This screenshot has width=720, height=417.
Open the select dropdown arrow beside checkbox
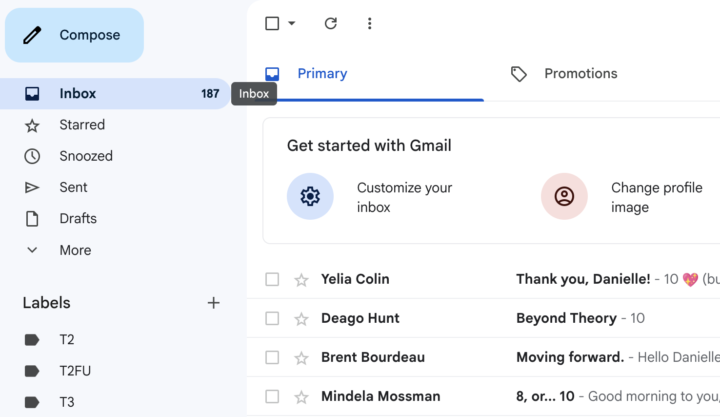(x=292, y=23)
